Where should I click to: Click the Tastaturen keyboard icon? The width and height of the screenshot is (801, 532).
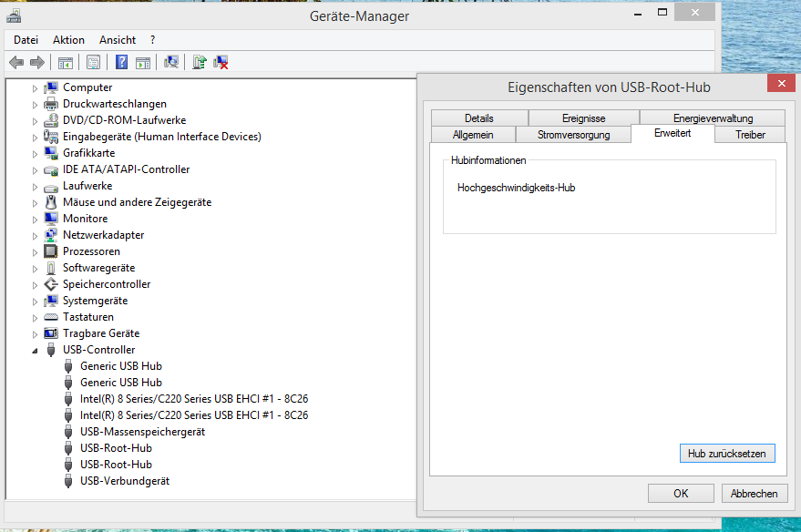click(x=51, y=317)
